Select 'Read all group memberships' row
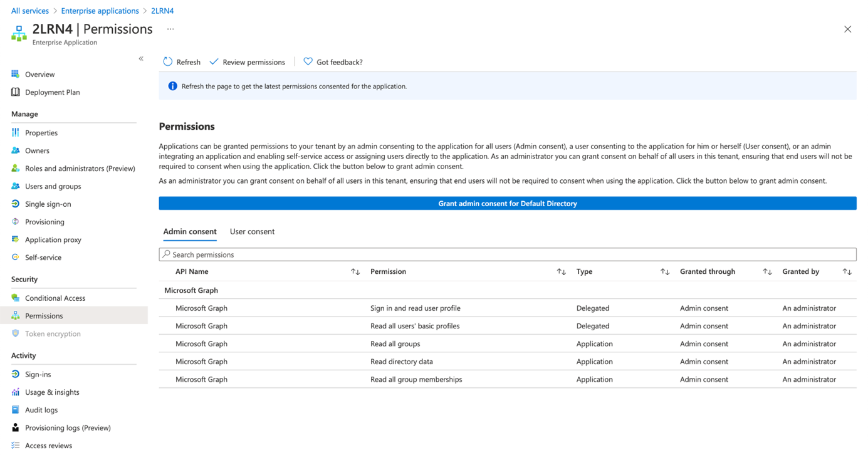868x455 pixels. 508,379
